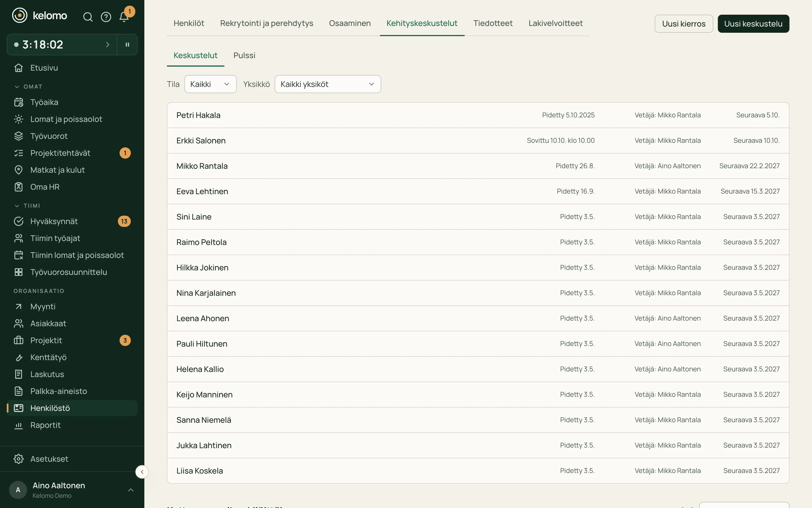
Task: Collapse the OMAT sidebar section
Action: pyautogui.click(x=28, y=87)
